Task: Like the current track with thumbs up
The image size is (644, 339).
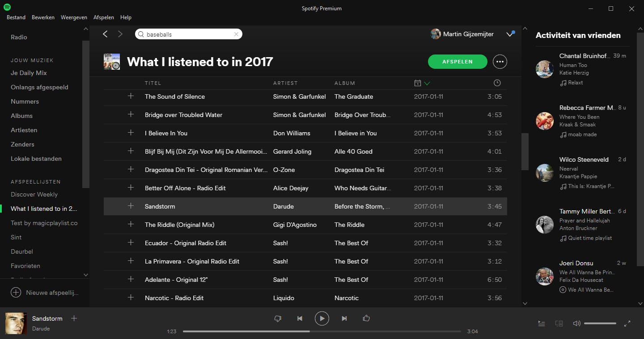Action: [x=366, y=318]
